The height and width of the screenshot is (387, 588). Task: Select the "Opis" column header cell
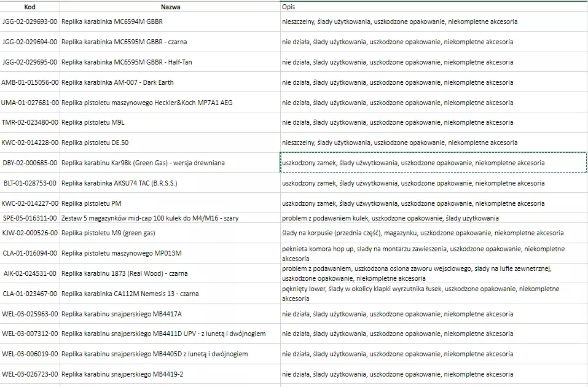[x=433, y=7]
